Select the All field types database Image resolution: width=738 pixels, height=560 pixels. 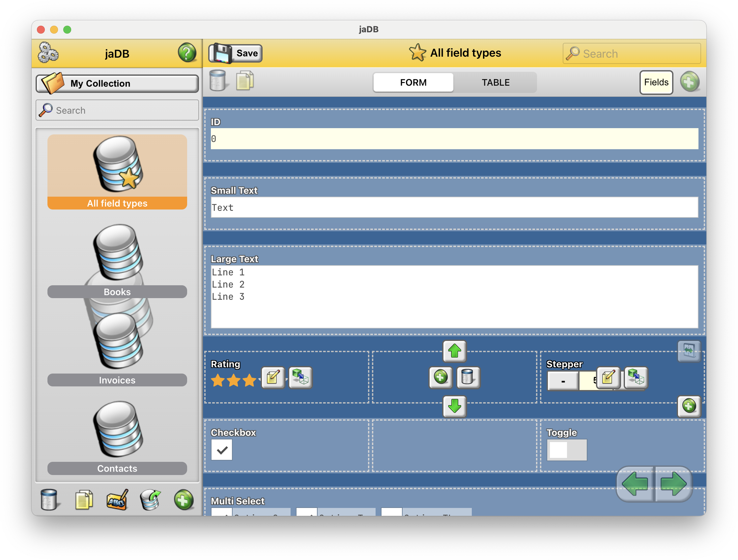pyautogui.click(x=117, y=172)
